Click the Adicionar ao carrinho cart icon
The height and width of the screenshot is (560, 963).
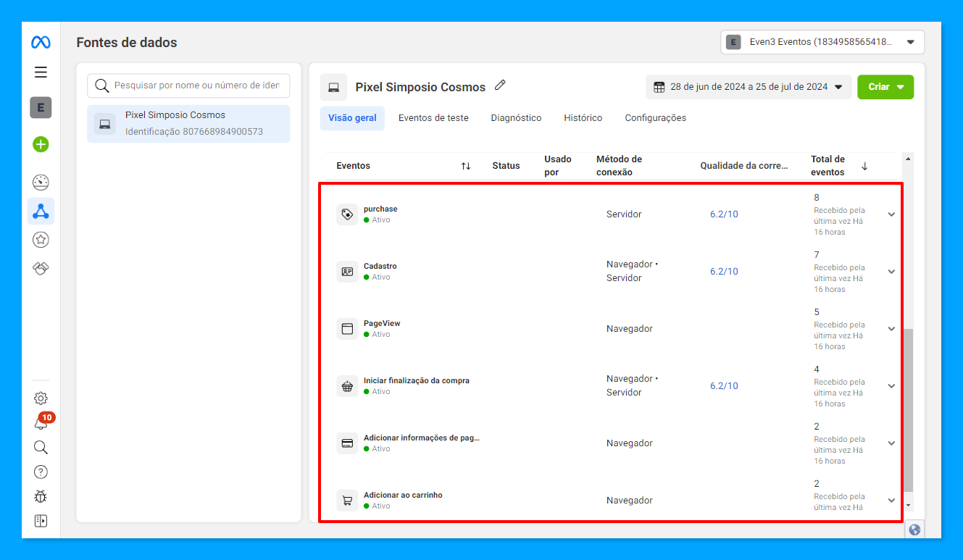(347, 501)
